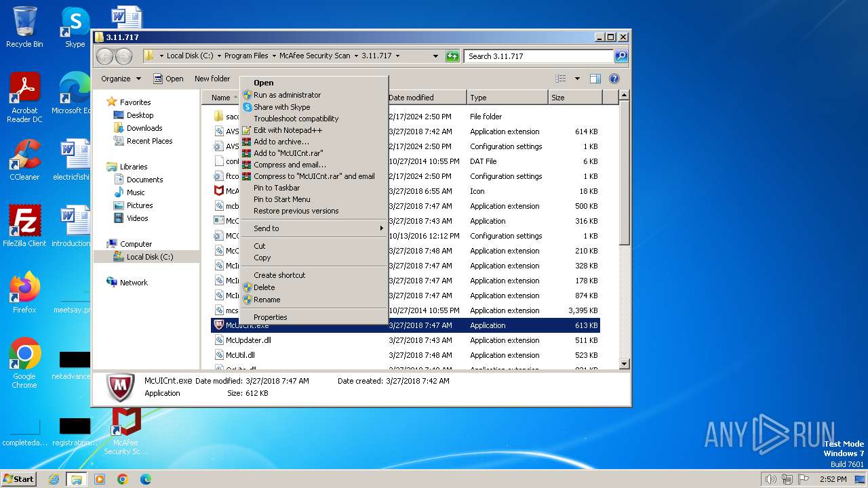Expand McAfee Security Scan breadcrumb arrow
The image size is (868, 488).
tap(356, 56)
